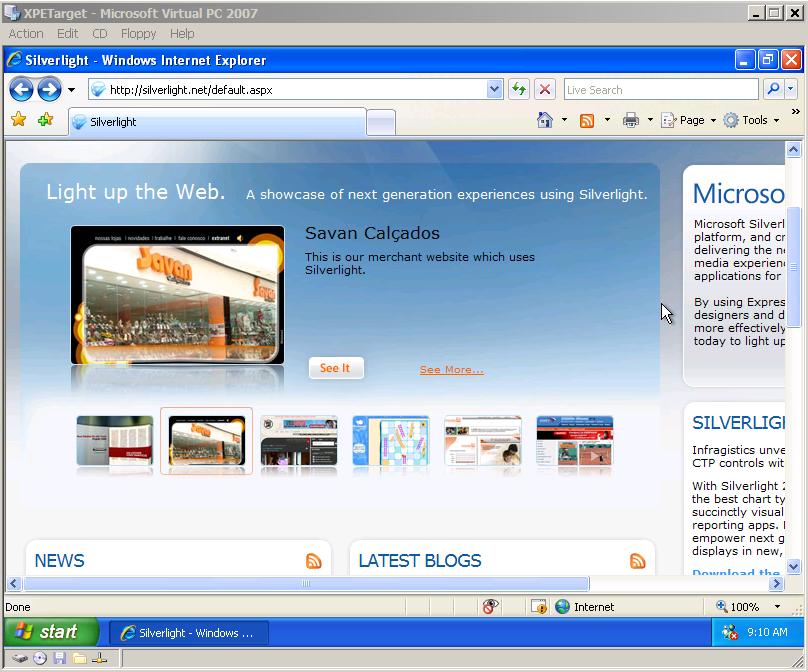This screenshot has height=672, width=808.
Task: Click the page horizontal scrollbar thumb
Action: [x=306, y=583]
